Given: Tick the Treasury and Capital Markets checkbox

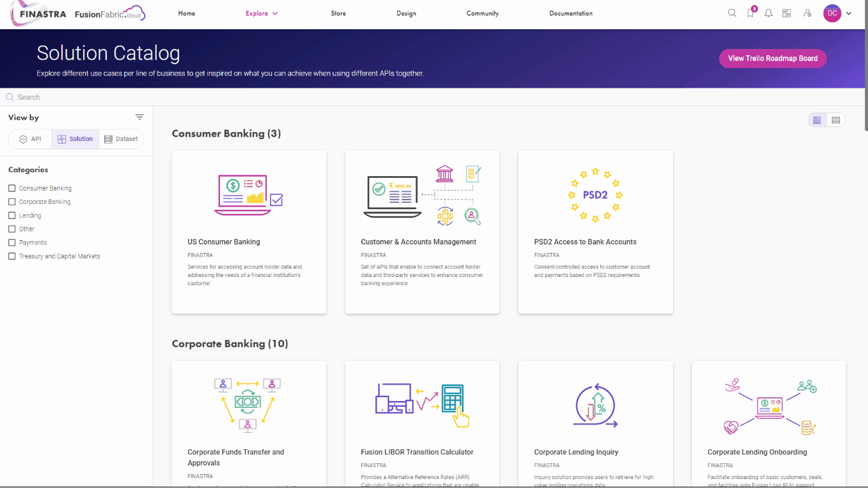Looking at the screenshot, I should tap(12, 256).
